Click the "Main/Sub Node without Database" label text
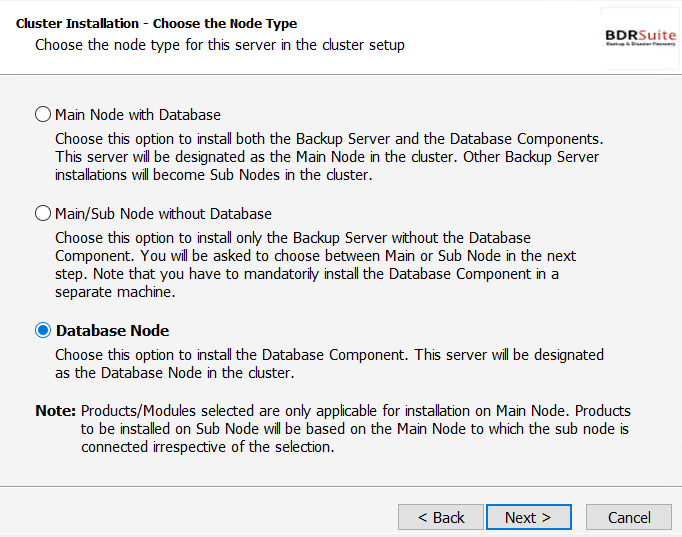This screenshot has width=682, height=537. pyautogui.click(x=163, y=214)
